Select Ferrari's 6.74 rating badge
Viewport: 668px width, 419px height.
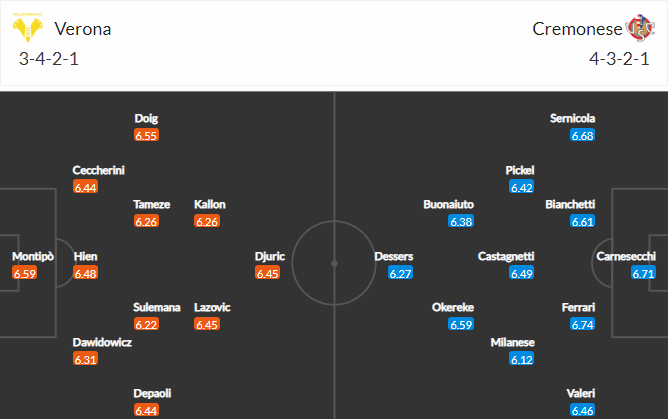582,324
